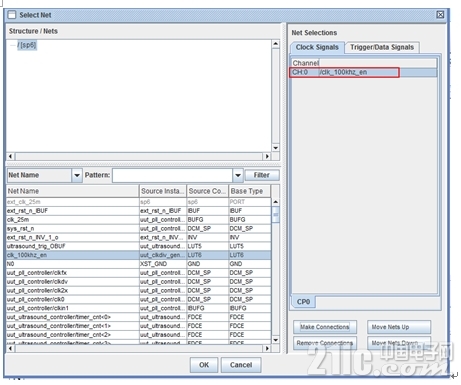Click the LUT5 base type cell
Screen dimensions: 461x385
250,246
